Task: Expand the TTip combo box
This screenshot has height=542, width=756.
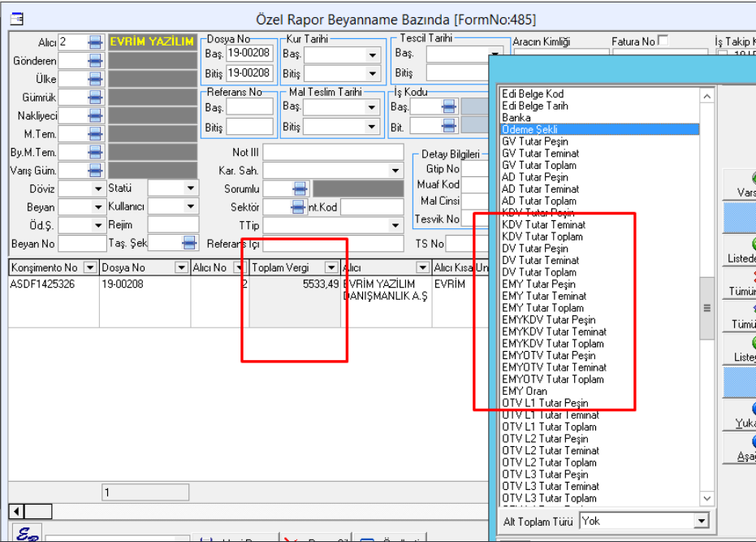Action: (x=395, y=225)
